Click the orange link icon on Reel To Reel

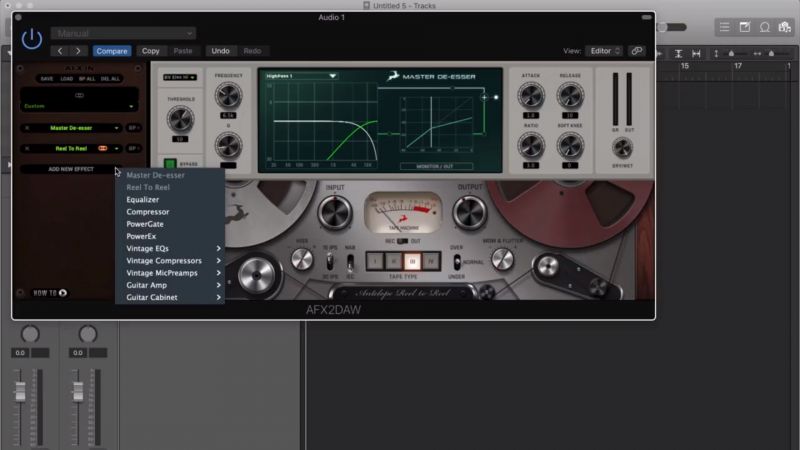coord(103,148)
